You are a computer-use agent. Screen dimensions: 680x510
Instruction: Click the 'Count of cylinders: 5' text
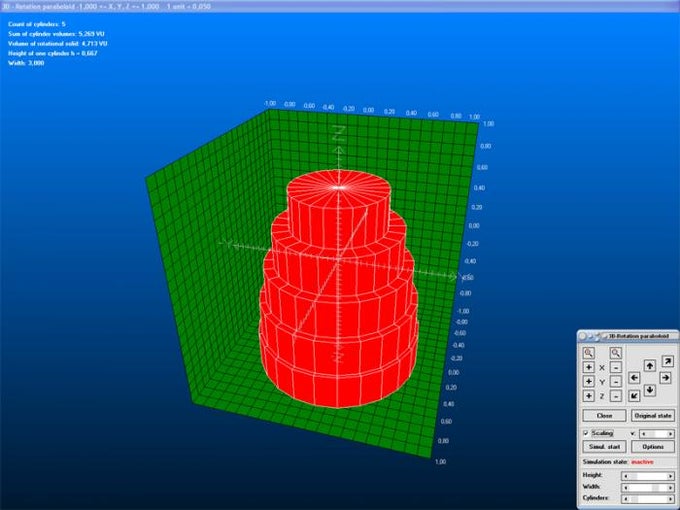(x=37, y=24)
